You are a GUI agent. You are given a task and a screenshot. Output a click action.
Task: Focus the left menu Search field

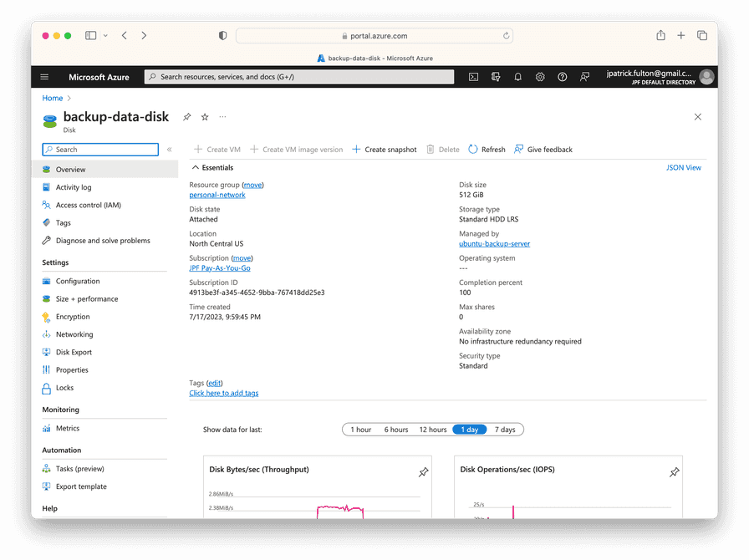coord(100,150)
